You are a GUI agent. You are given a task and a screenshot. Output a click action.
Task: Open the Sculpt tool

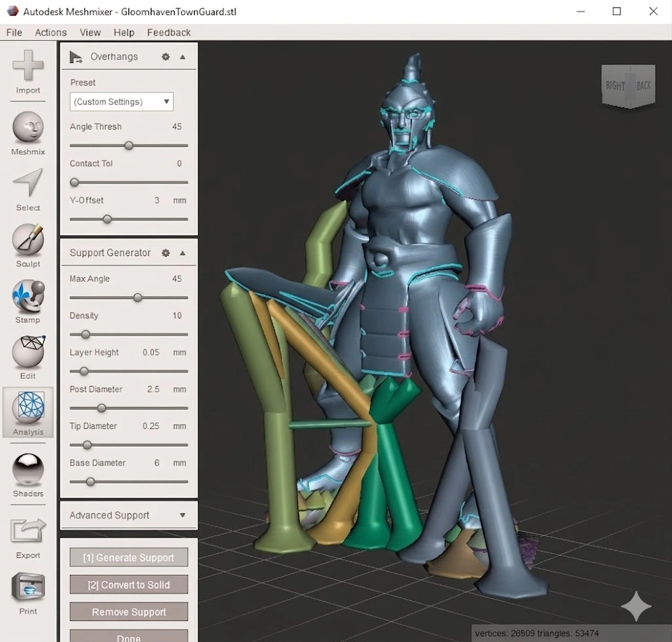coord(28,245)
